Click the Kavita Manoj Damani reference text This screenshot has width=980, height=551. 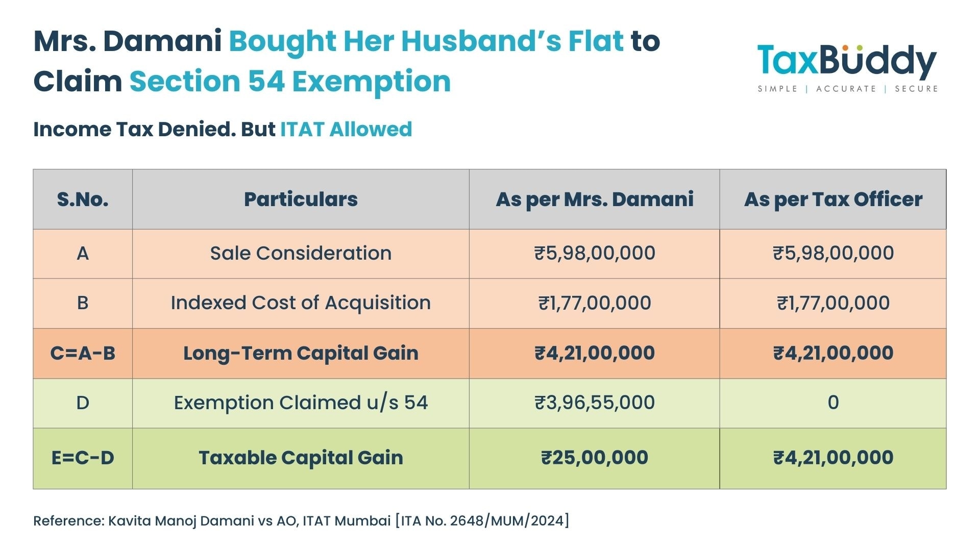click(301, 521)
